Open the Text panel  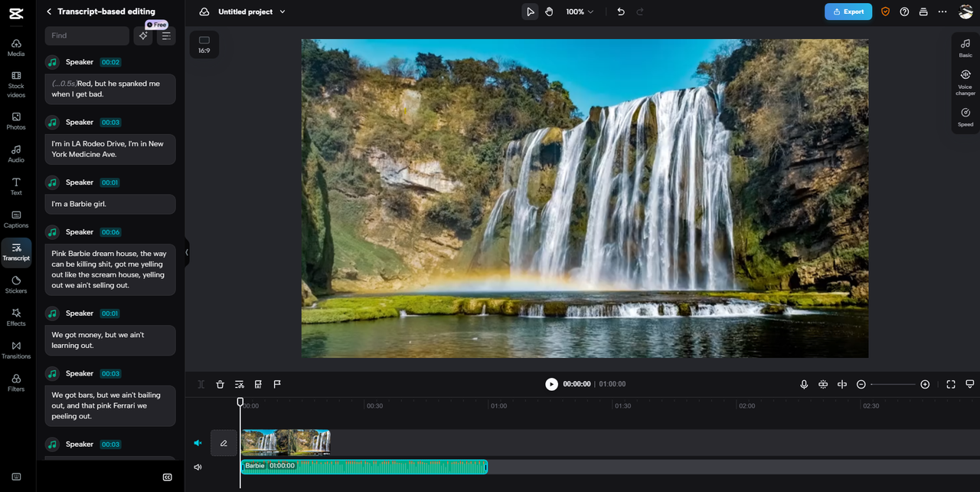(x=16, y=187)
